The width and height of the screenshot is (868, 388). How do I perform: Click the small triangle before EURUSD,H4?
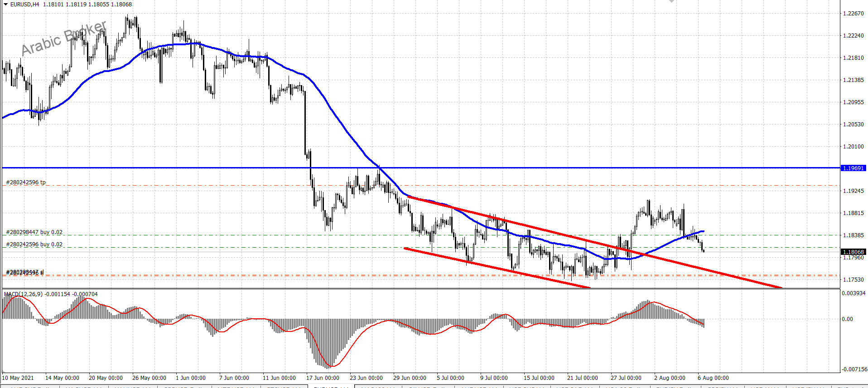(5, 5)
